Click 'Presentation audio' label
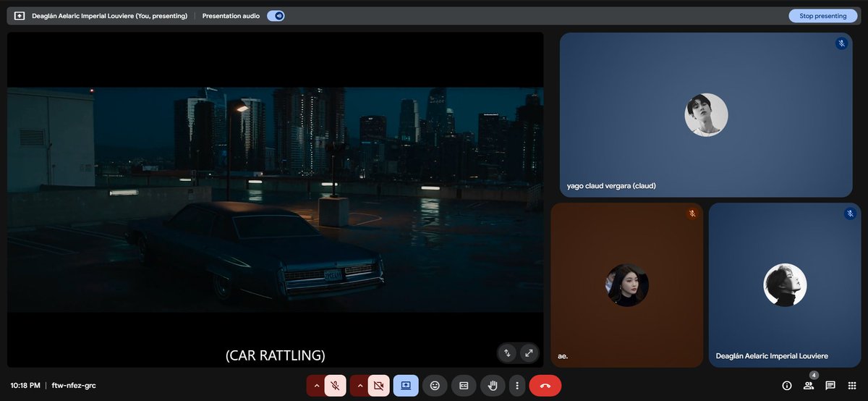 click(x=231, y=16)
